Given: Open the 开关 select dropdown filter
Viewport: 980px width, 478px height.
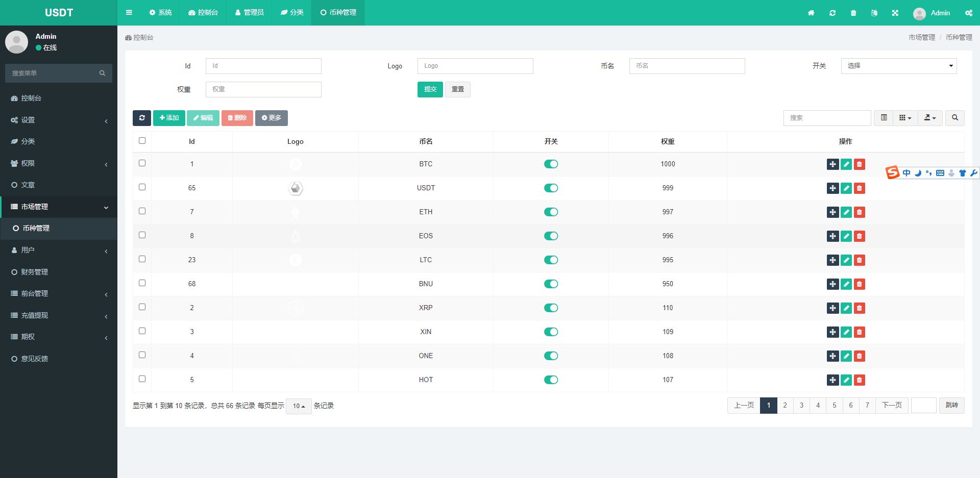Looking at the screenshot, I should pyautogui.click(x=898, y=66).
